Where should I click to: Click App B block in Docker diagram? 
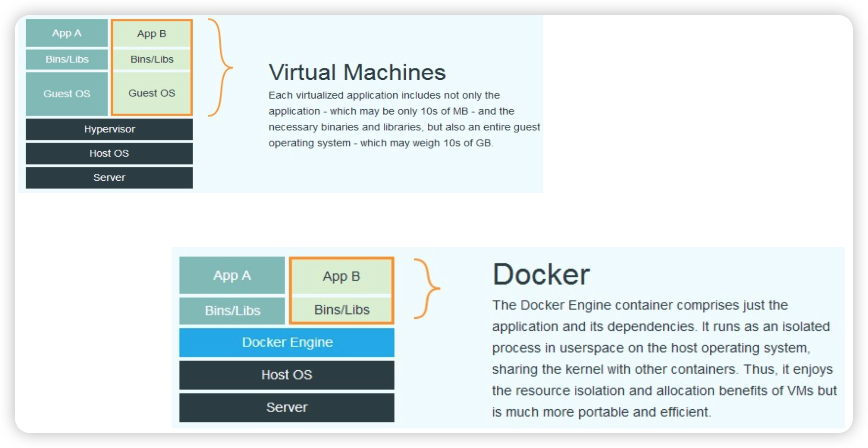tap(341, 276)
